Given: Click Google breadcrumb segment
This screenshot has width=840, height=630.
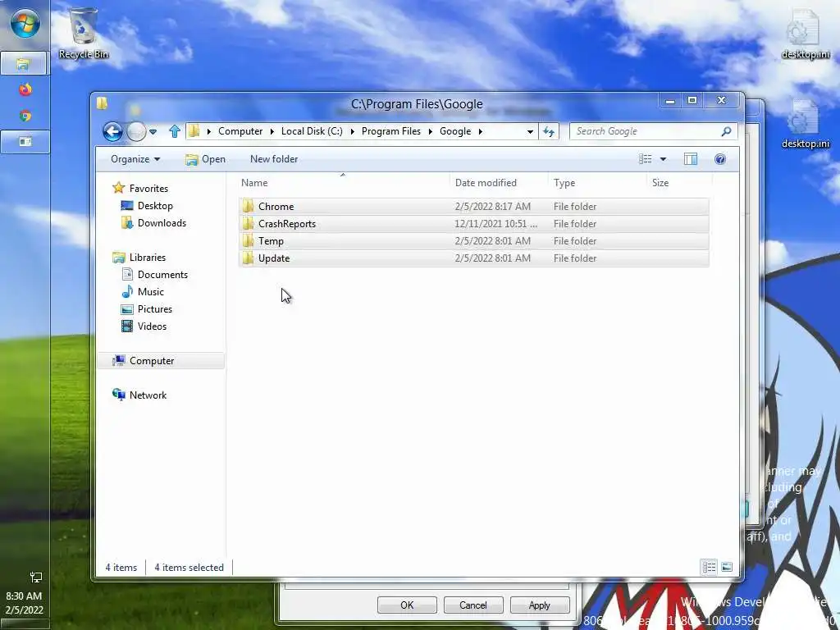Looking at the screenshot, I should (455, 131).
